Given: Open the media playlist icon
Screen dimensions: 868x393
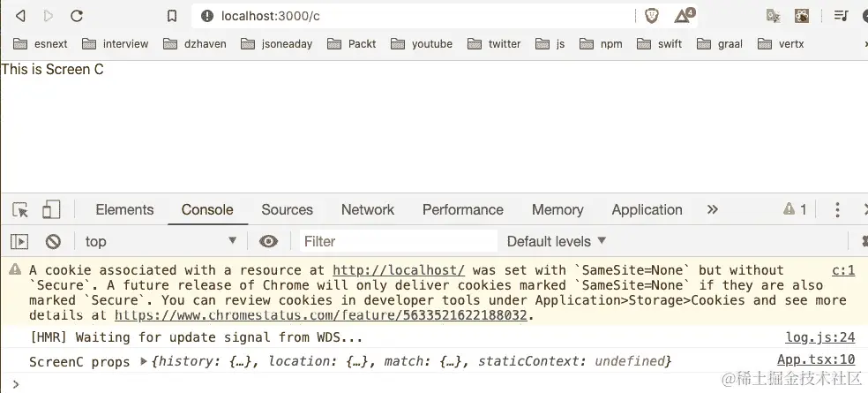Looking at the screenshot, I should 842,16.
